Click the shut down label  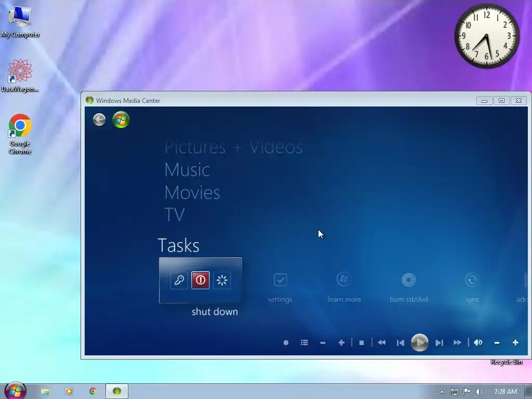click(215, 312)
